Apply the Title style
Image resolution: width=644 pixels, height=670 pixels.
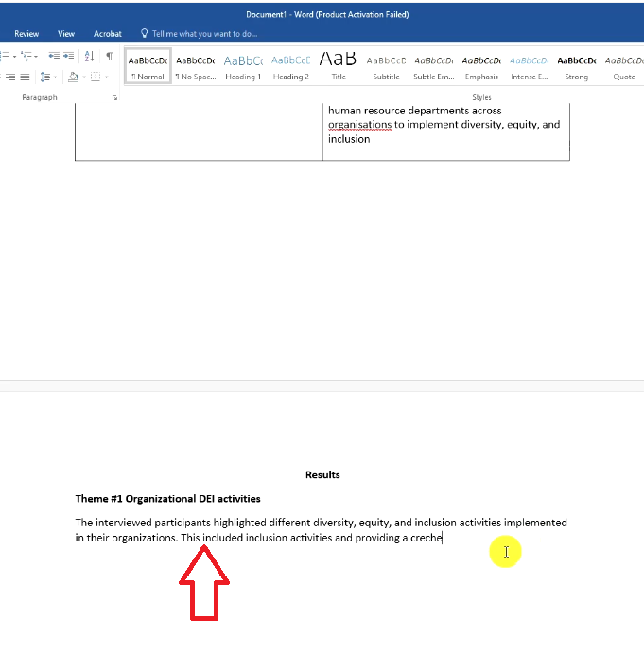(339, 66)
